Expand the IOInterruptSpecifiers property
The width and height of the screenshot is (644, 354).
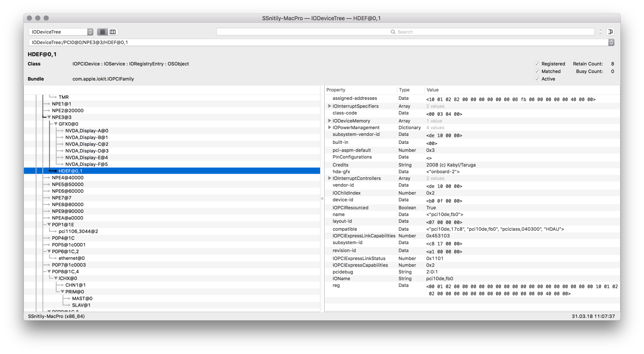pos(329,106)
